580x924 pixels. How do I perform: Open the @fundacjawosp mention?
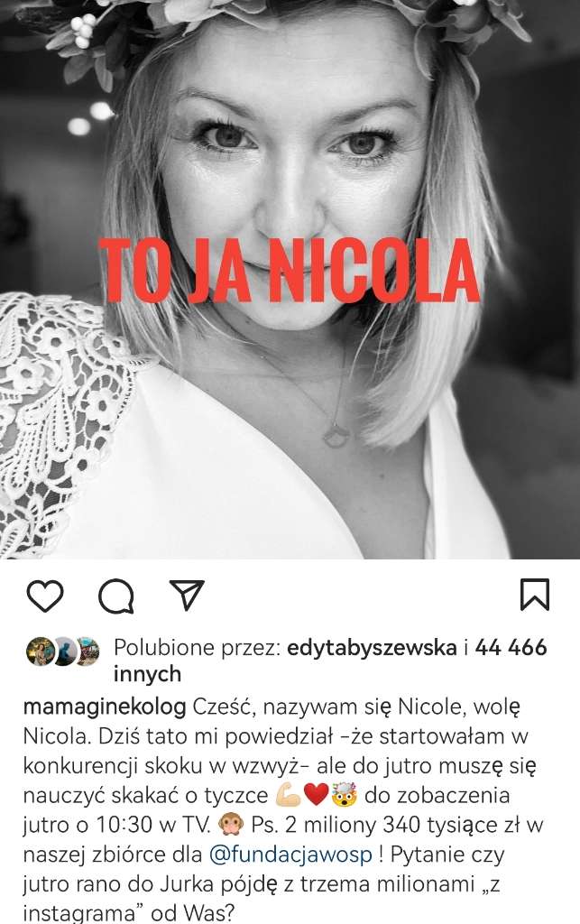click(290, 855)
